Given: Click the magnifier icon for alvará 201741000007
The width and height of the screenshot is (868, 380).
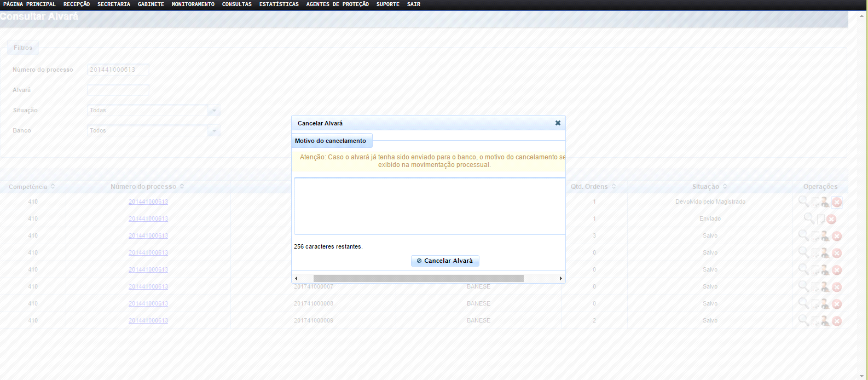Looking at the screenshot, I should click(x=803, y=286).
